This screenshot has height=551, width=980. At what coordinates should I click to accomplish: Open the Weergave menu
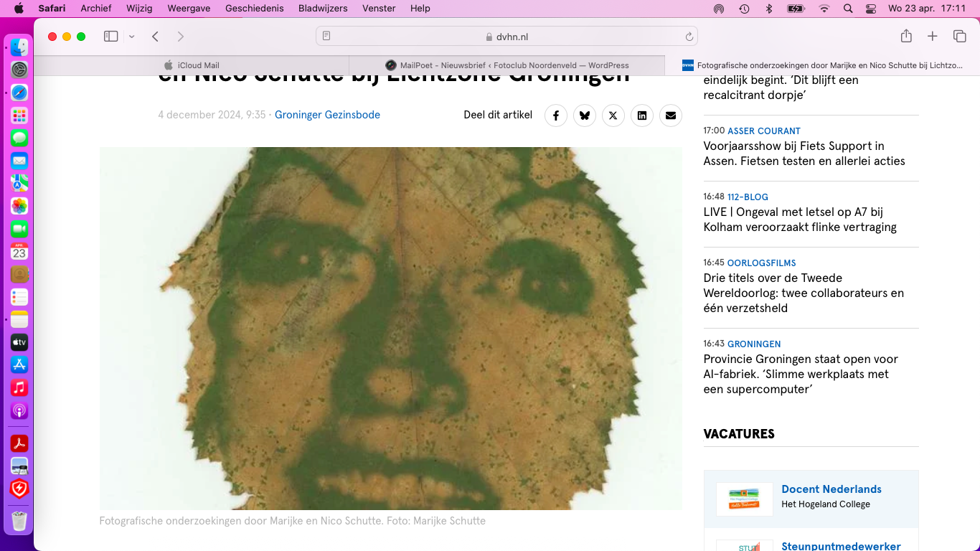click(x=189, y=9)
